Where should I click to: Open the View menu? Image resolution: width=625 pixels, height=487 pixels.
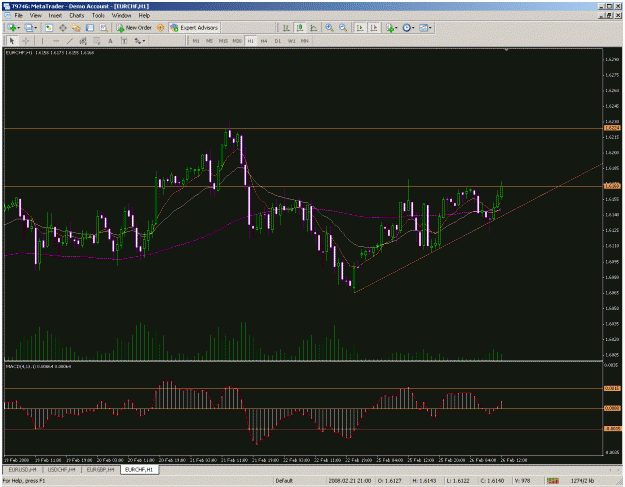(x=35, y=16)
